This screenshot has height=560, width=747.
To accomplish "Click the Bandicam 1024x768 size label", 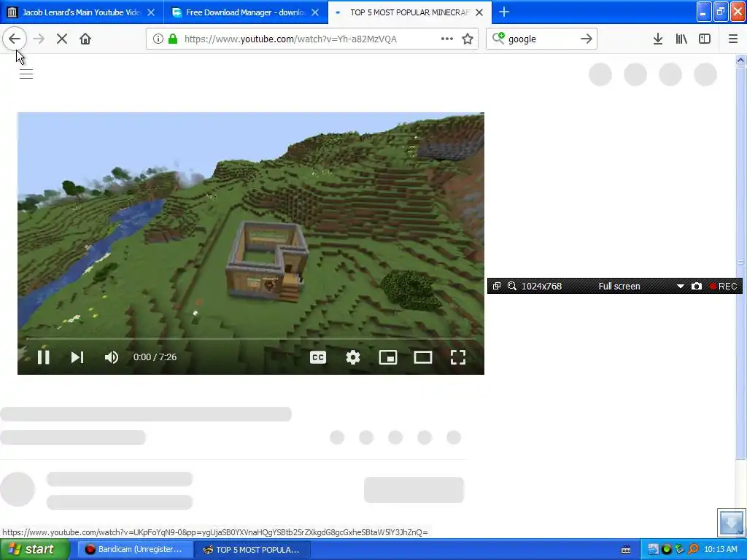I will click(542, 286).
